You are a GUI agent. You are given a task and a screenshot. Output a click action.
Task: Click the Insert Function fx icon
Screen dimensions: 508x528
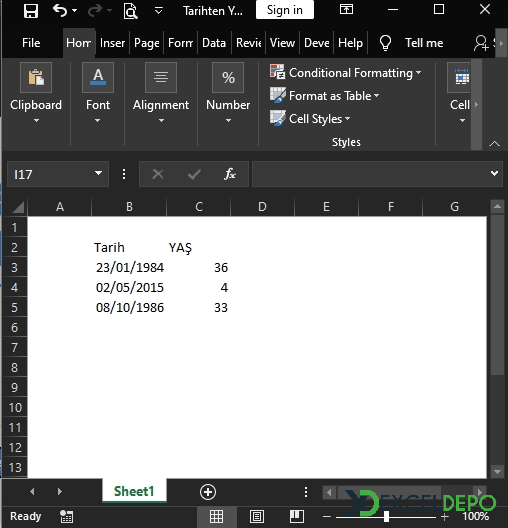click(x=230, y=174)
